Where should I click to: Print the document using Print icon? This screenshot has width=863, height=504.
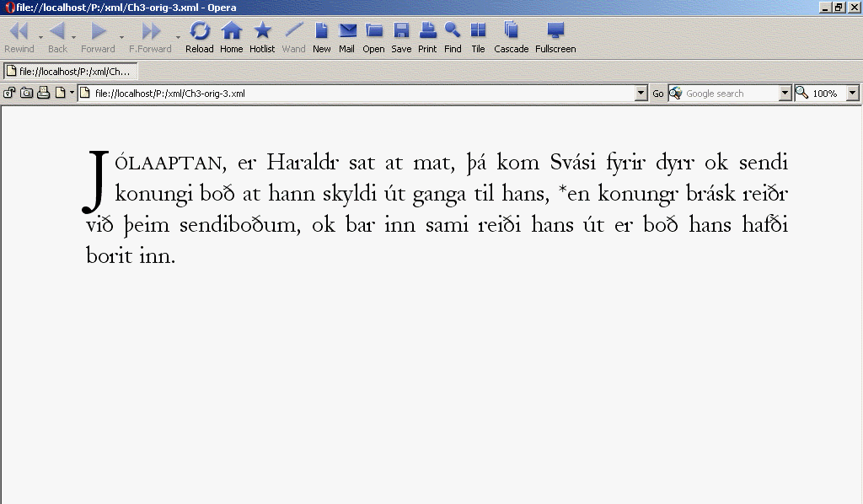(427, 37)
